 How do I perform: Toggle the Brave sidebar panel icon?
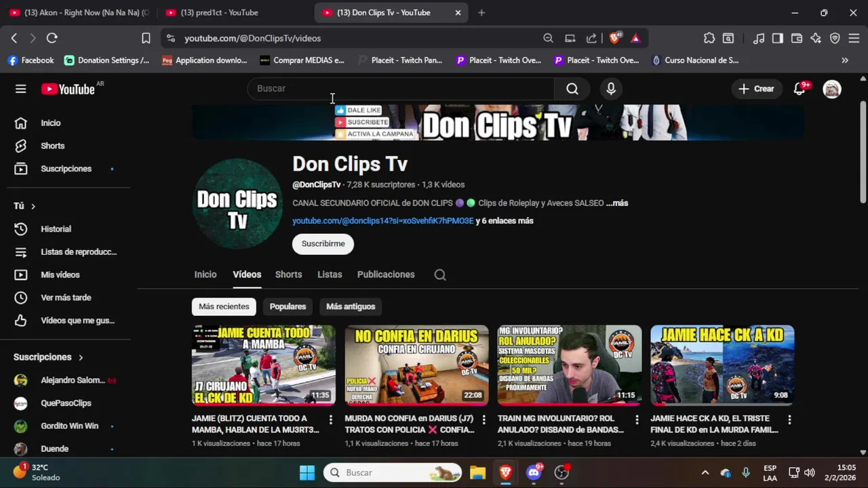pyautogui.click(x=778, y=39)
